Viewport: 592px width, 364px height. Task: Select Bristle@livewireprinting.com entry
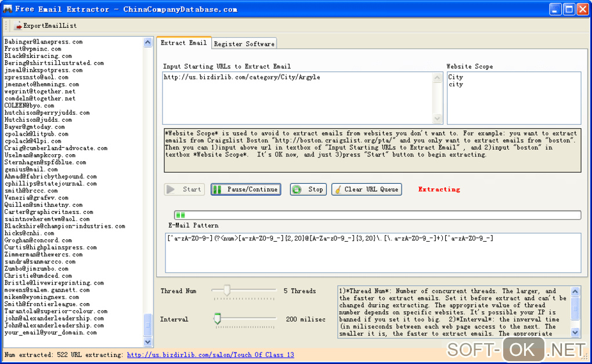(x=54, y=283)
